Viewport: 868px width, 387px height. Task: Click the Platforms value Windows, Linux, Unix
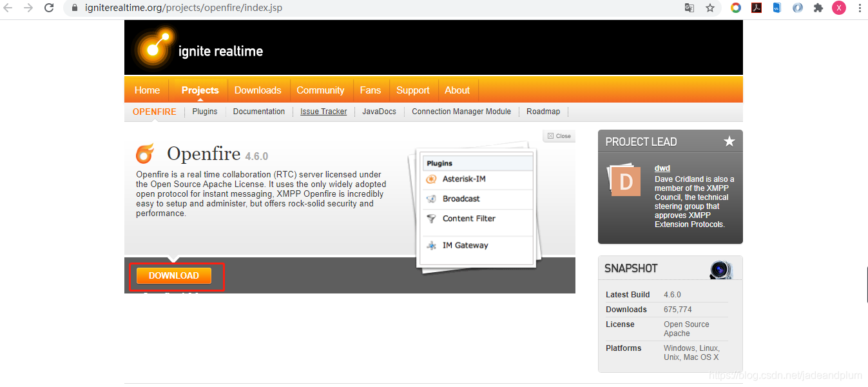coord(691,353)
